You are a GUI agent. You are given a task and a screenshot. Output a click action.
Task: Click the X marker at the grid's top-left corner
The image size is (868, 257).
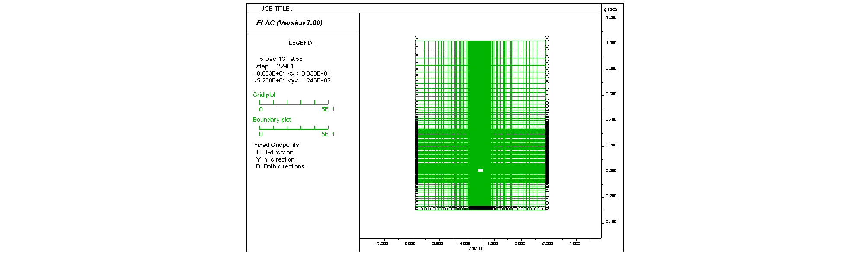pos(417,38)
